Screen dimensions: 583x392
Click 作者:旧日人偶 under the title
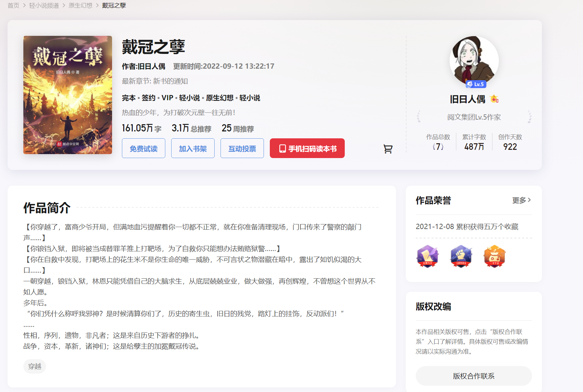(144, 66)
